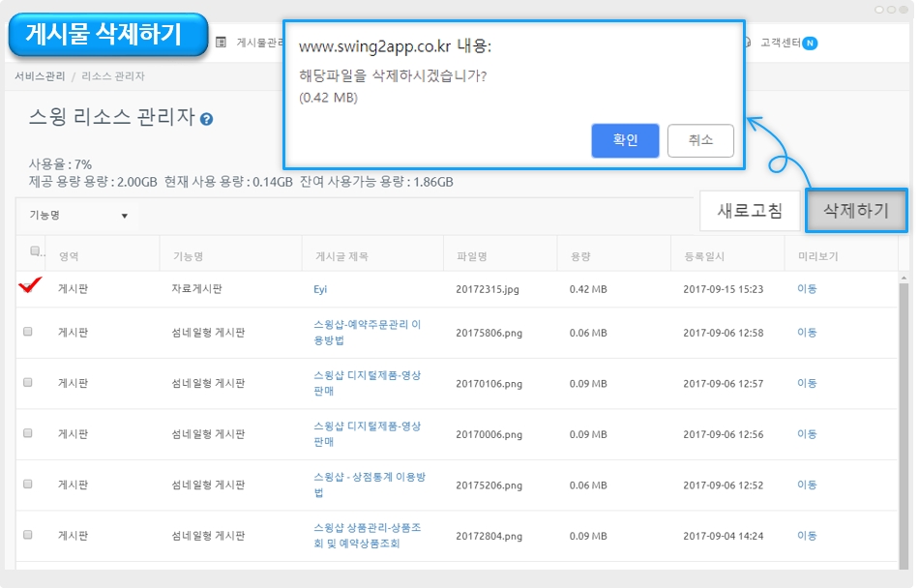Cancel the dialog with 취소
Screen dimensions: 919x588
click(x=700, y=140)
